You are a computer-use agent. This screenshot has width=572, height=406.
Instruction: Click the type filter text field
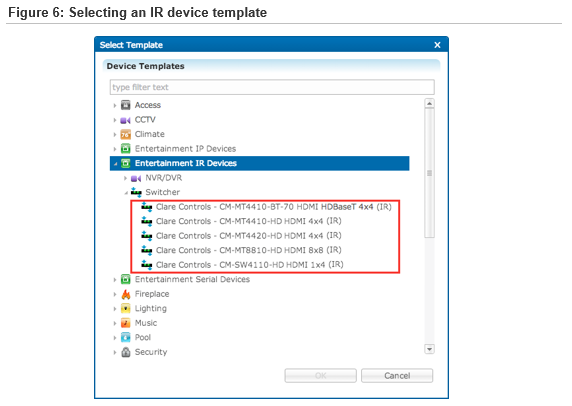[x=272, y=87]
